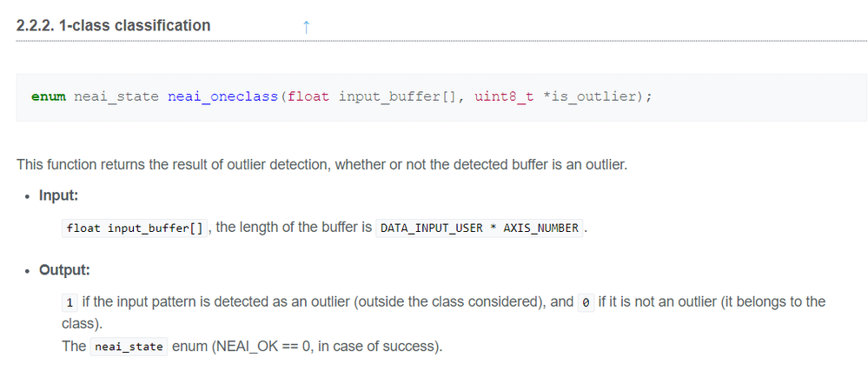Click the inline "neai_state" code in the last line
The width and height of the screenshot is (868, 377).
[129, 347]
